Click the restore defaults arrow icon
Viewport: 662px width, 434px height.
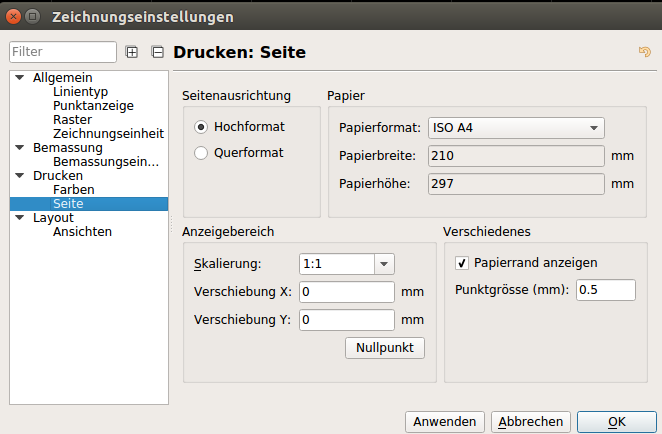[x=644, y=52]
